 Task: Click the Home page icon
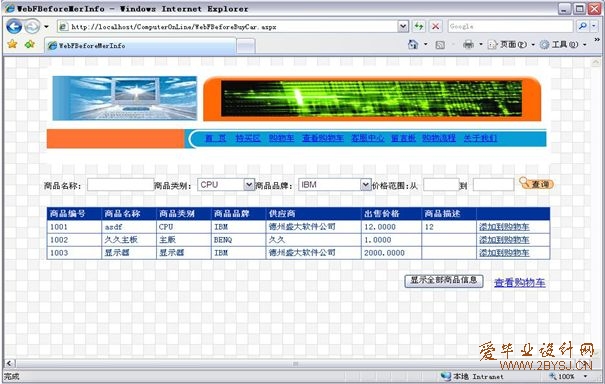(413, 45)
